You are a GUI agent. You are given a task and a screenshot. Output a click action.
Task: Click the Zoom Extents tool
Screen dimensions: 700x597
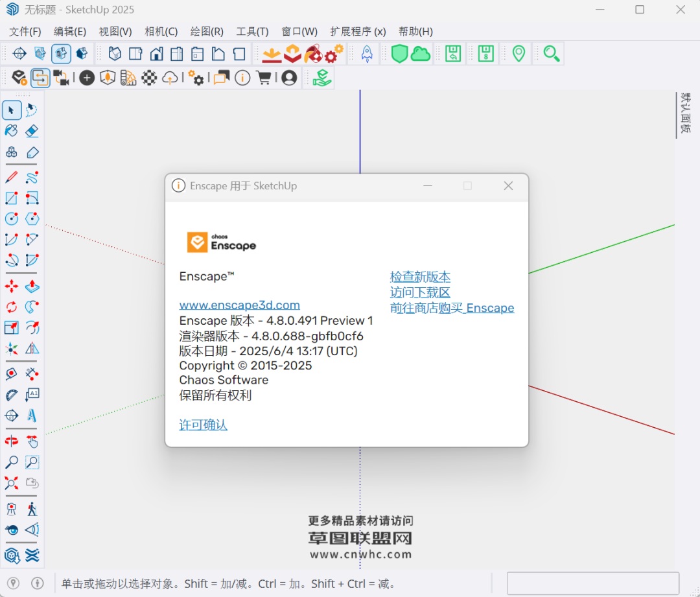(12, 483)
